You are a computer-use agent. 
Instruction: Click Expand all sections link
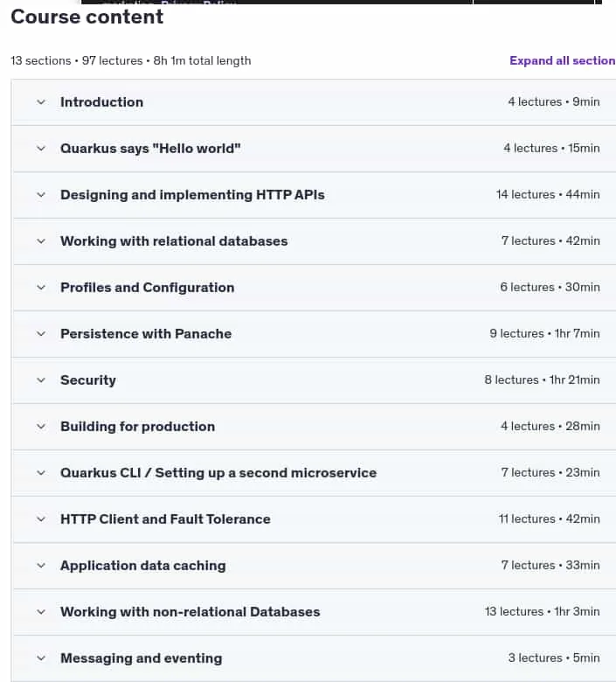click(x=563, y=60)
